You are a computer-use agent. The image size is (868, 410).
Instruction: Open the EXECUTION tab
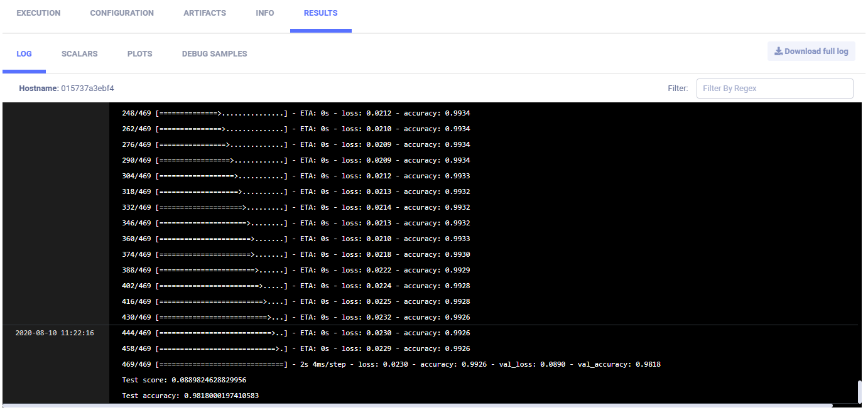point(38,13)
